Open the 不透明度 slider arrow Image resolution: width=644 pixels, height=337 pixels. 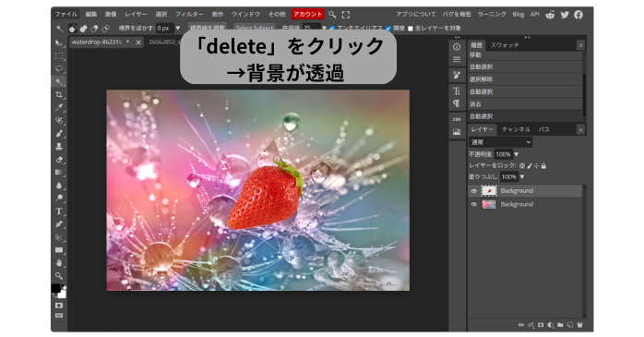517,154
